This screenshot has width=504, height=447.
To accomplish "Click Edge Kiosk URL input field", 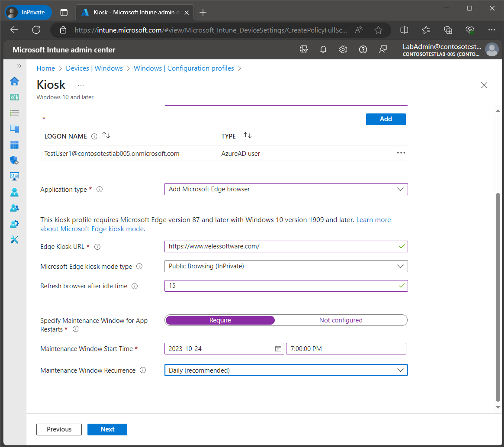I will tap(286, 246).
